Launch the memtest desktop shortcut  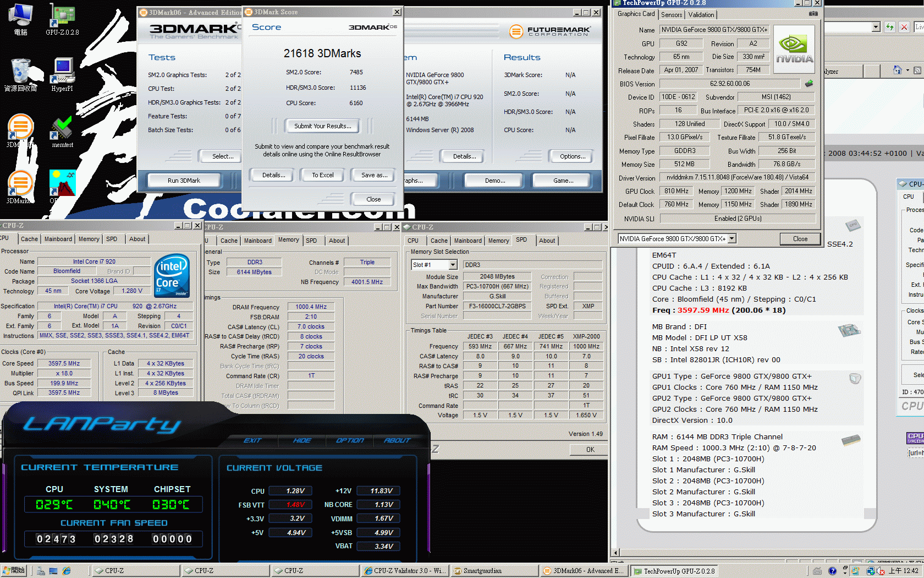(x=62, y=131)
